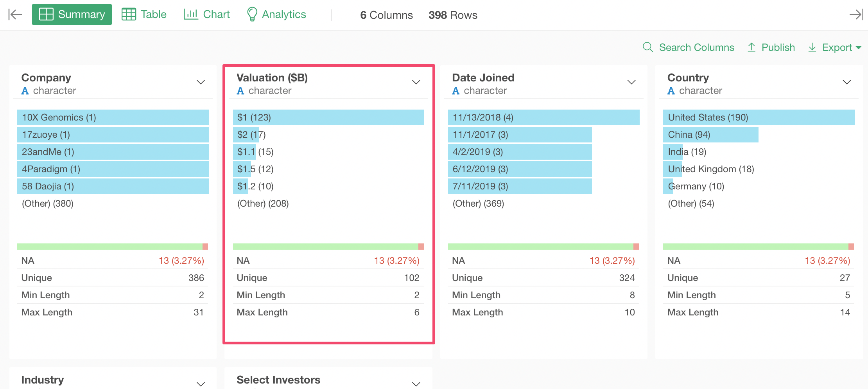868x389 pixels.
Task: Click the character type icon under Company
Action: (x=25, y=91)
